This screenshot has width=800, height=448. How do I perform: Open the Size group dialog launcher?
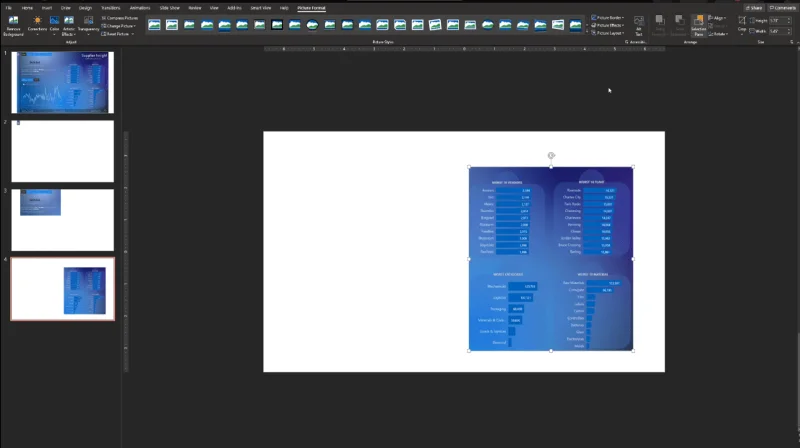pyautogui.click(x=791, y=42)
